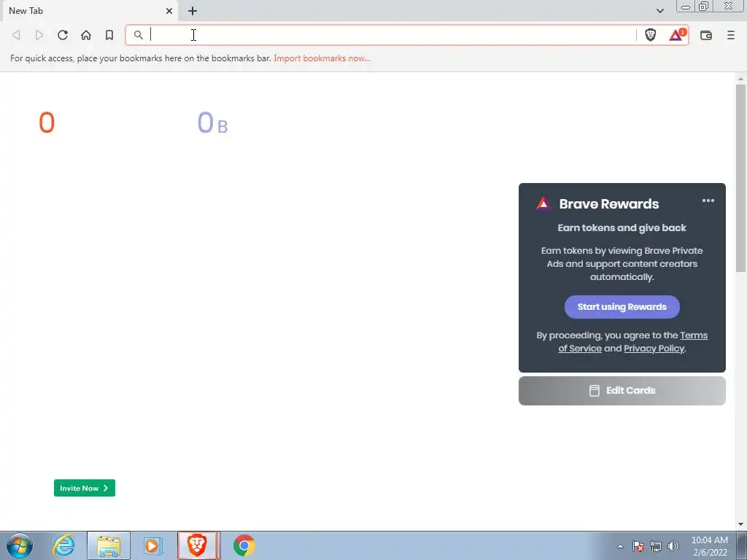The image size is (747, 560).
Task: Go to the Home page
Action: pos(86,35)
